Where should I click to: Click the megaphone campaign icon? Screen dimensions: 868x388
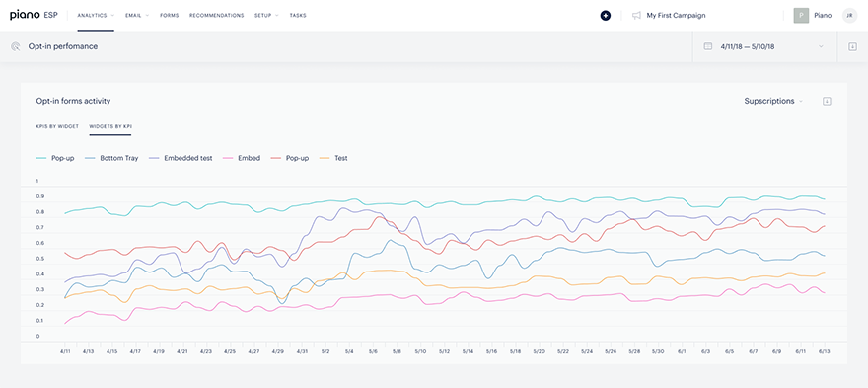pos(636,16)
